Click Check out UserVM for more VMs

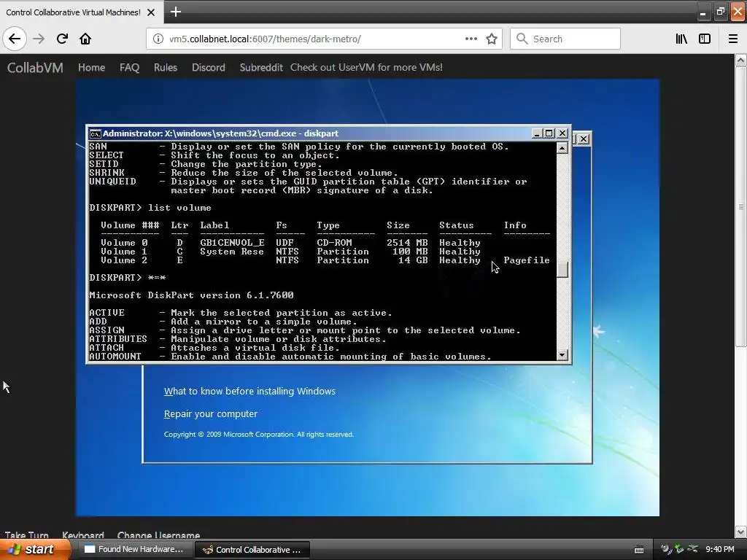[x=366, y=67]
